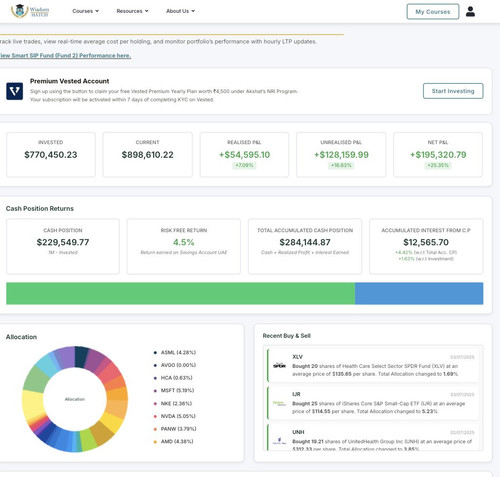Click the Allocation panel heading
Image resolution: width=500 pixels, height=477 pixels.
click(x=21, y=337)
